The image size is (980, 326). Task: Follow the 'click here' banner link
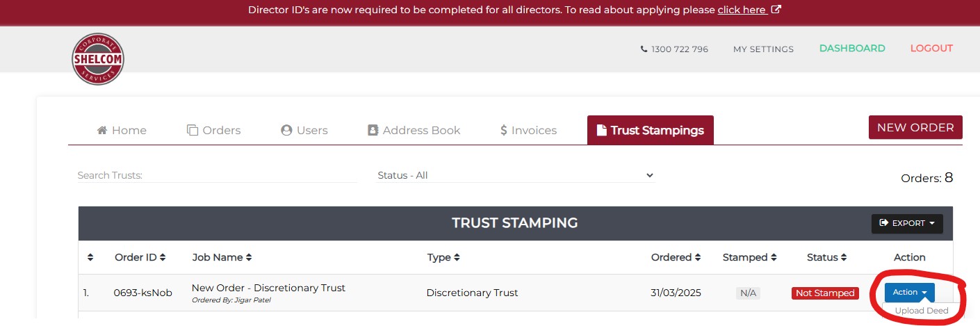point(742,10)
